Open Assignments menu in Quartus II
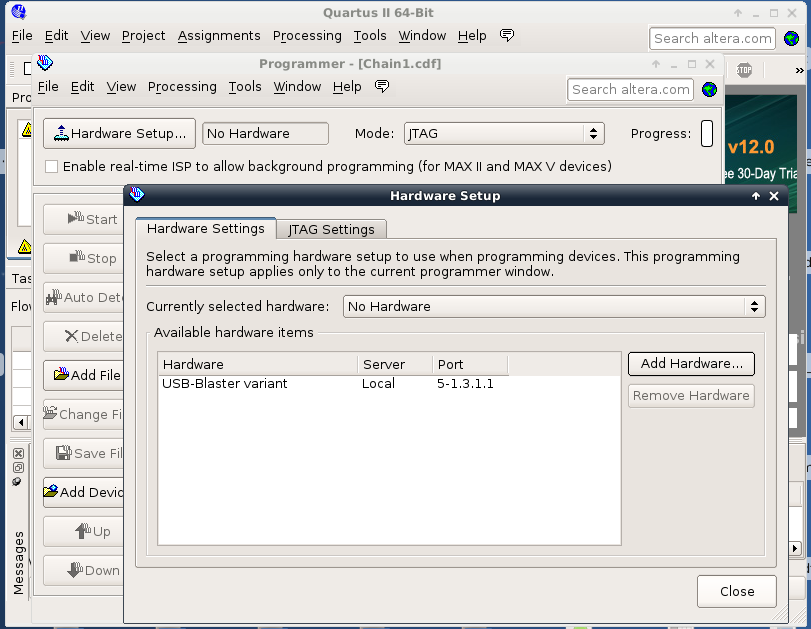Screen dimensions: 811x629 (219, 35)
